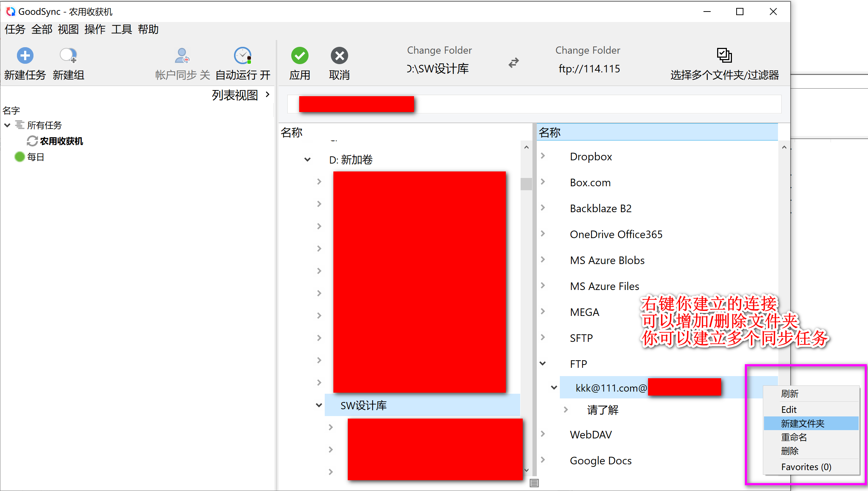Click left Change Folder for D:\SW设计库

[x=439, y=50]
